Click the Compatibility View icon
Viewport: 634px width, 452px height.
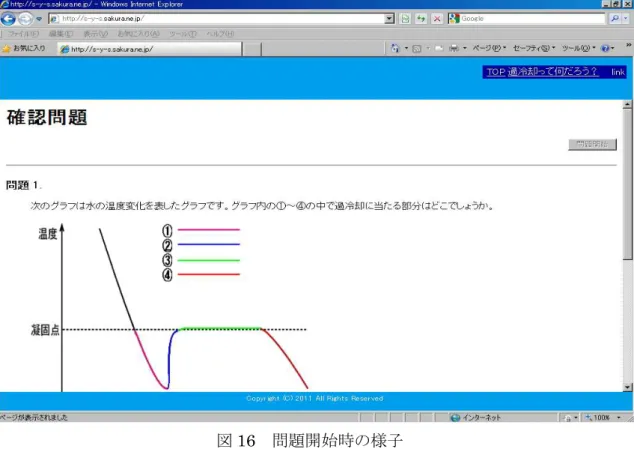click(x=405, y=19)
